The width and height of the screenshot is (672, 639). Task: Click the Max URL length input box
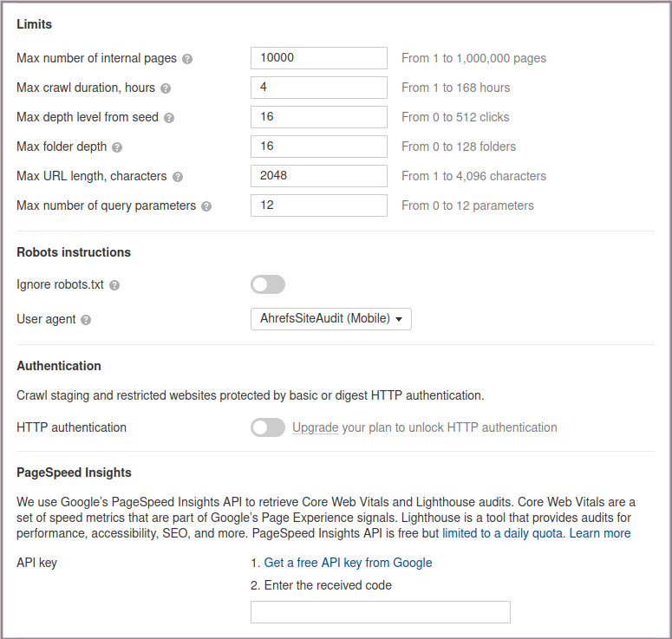click(318, 176)
